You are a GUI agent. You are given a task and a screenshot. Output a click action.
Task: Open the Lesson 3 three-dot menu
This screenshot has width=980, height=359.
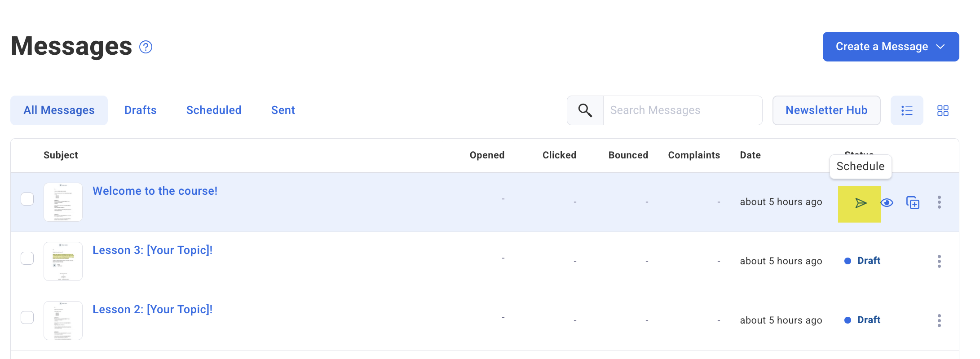[x=939, y=261]
